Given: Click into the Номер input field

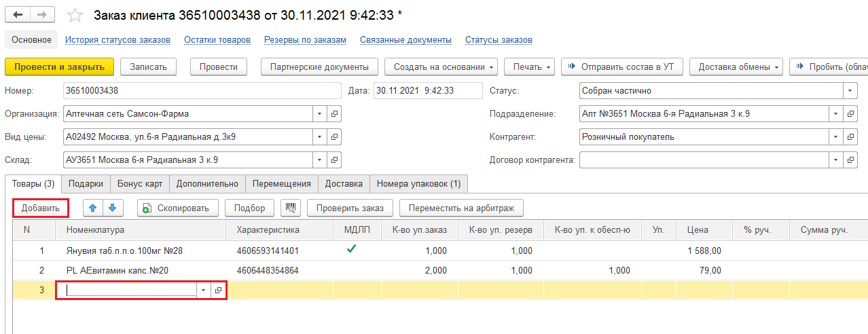Looking at the screenshot, I should tap(201, 91).
